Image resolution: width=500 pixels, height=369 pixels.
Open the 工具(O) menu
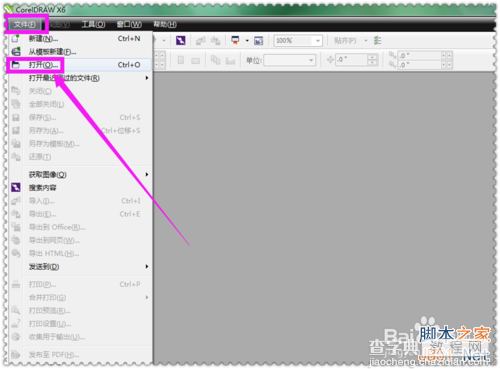(93, 24)
